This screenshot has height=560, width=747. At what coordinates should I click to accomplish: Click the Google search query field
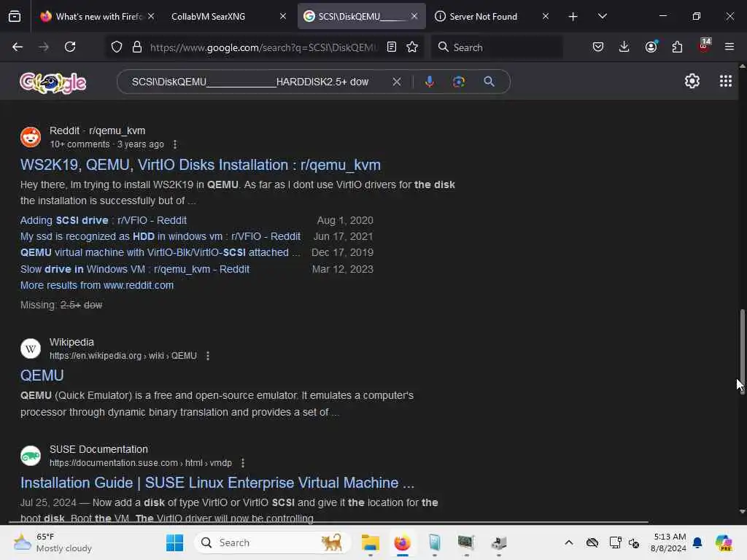[251, 82]
